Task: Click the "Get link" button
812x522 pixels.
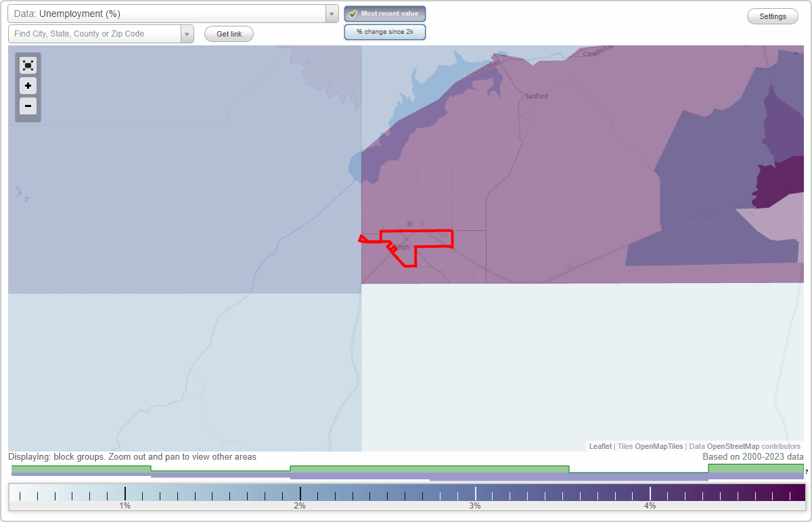Action: pos(229,34)
